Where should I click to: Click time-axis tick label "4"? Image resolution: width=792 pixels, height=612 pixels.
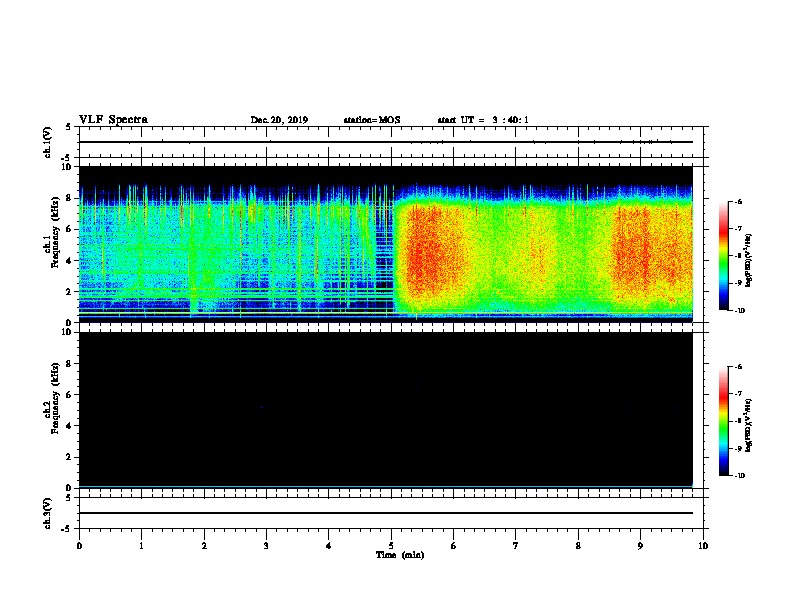pyautogui.click(x=329, y=546)
